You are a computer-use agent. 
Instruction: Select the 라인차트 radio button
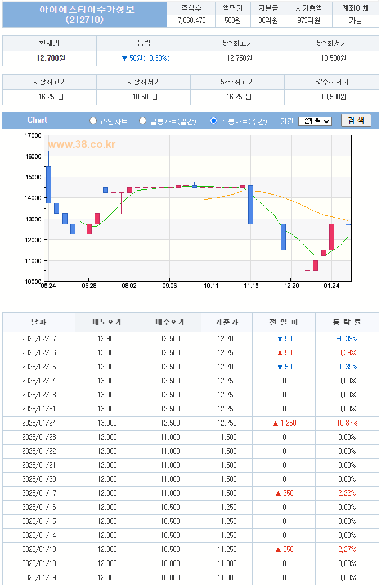click(x=93, y=121)
